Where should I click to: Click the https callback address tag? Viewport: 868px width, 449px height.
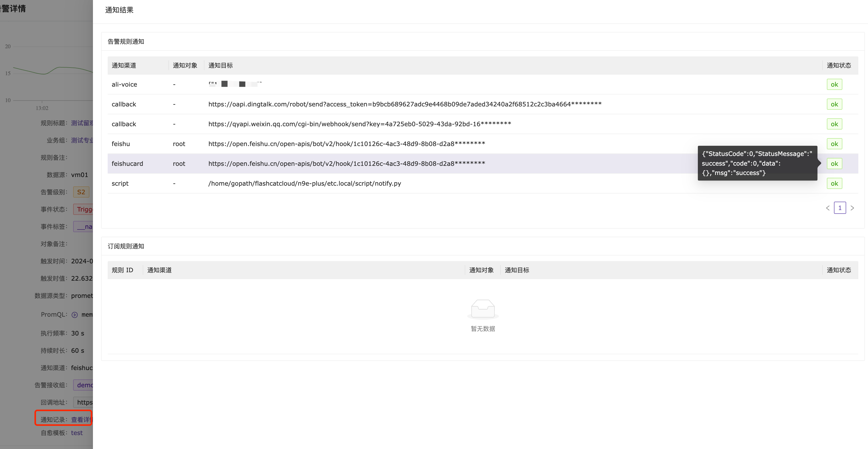[83, 402]
